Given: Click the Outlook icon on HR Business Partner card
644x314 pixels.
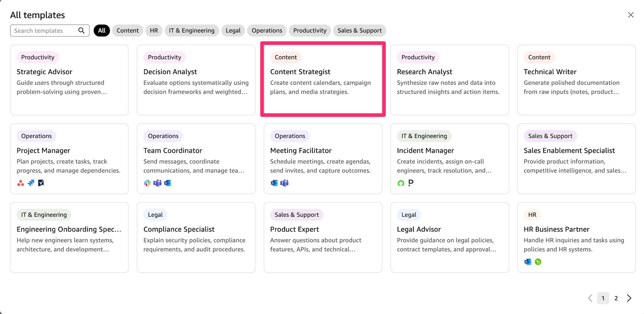Looking at the screenshot, I should (528, 262).
